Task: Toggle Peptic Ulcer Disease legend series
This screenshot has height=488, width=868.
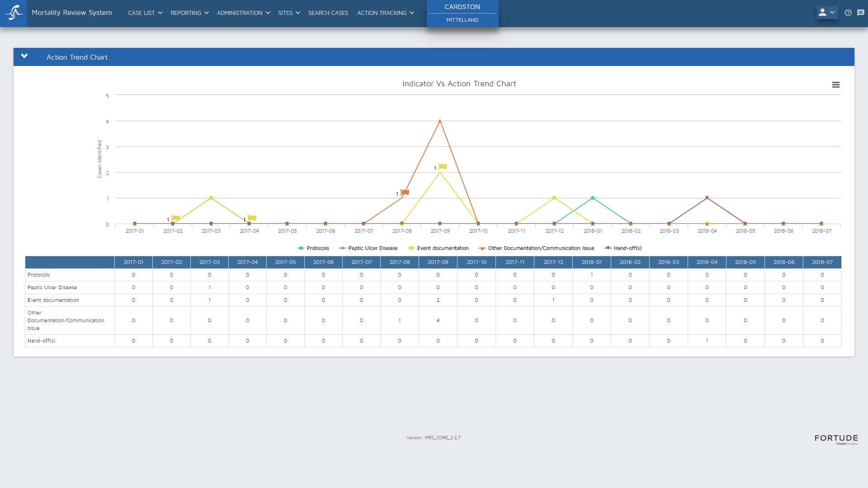Action: coord(373,248)
